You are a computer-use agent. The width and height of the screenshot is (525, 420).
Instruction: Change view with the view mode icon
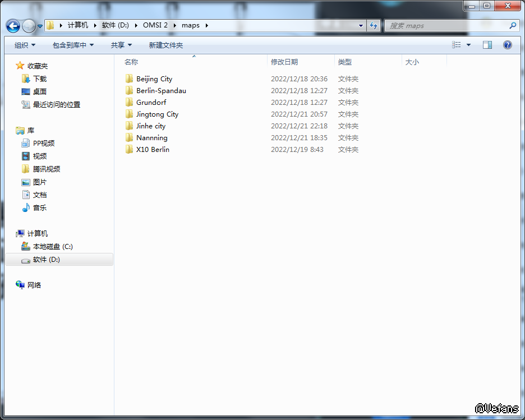(457, 45)
